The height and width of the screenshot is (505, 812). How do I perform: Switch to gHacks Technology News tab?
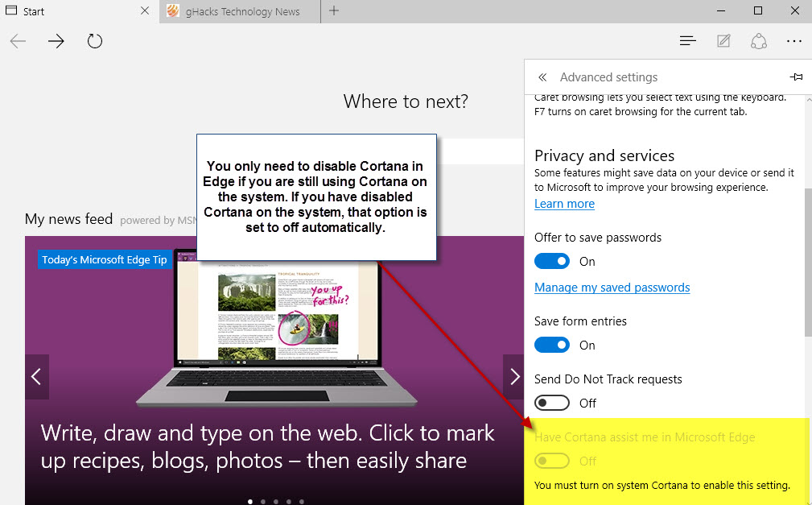pos(240,11)
